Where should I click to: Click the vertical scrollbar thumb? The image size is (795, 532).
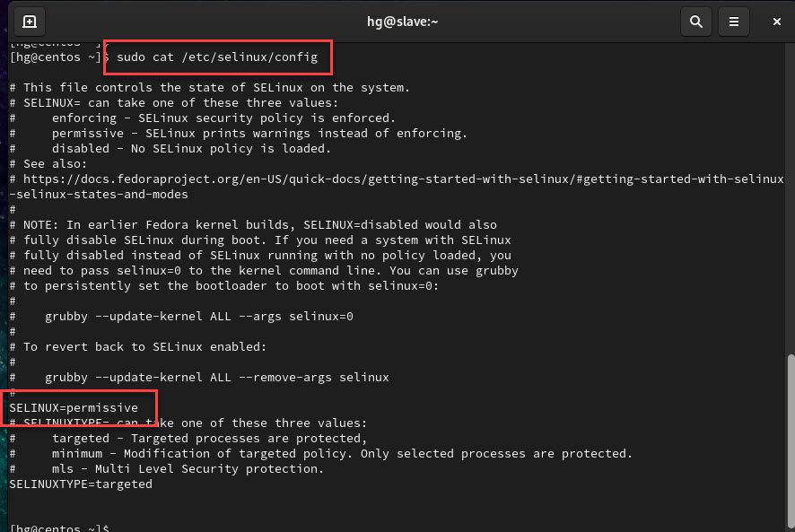coord(791,441)
